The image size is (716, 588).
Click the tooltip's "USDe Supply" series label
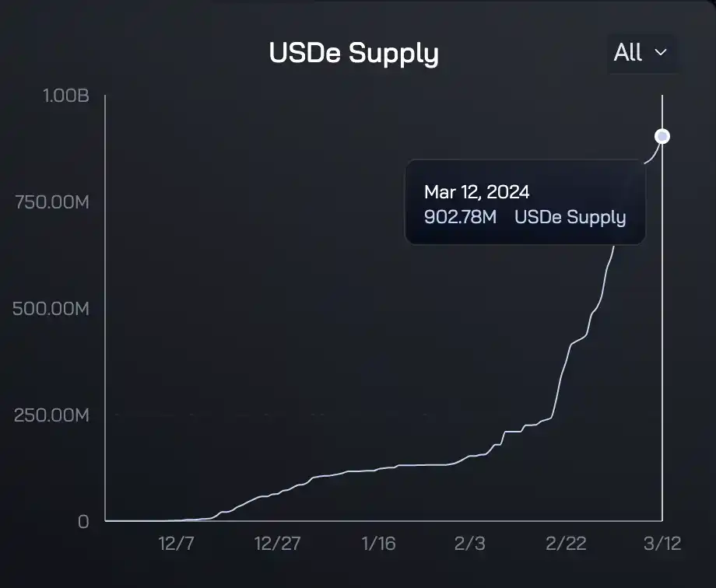tap(570, 217)
